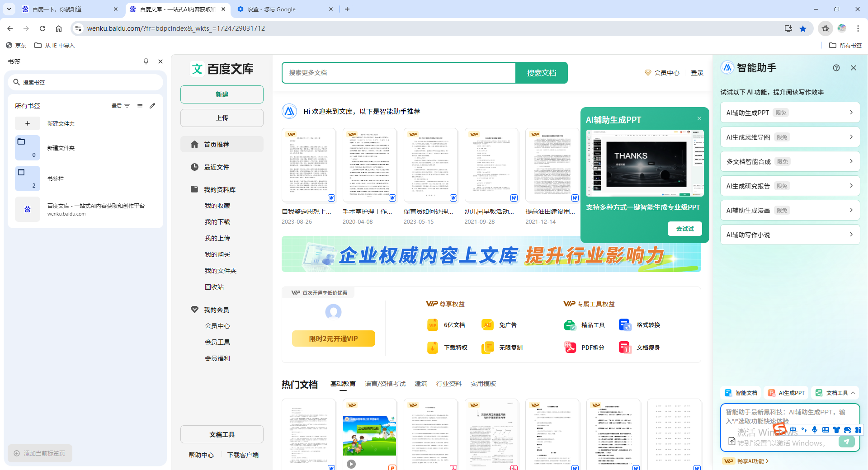Click the 免广告 AD icon
The height and width of the screenshot is (470, 868).
(487, 325)
